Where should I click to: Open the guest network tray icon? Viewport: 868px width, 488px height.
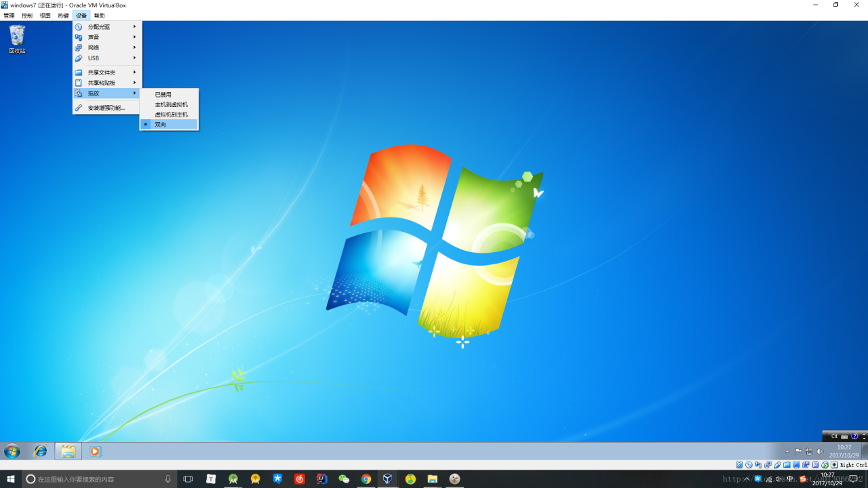(x=809, y=451)
